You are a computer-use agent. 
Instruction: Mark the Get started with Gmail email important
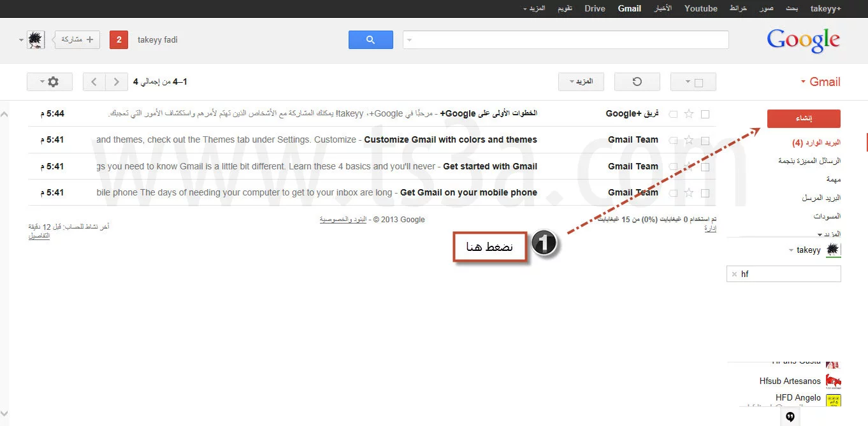click(x=673, y=167)
